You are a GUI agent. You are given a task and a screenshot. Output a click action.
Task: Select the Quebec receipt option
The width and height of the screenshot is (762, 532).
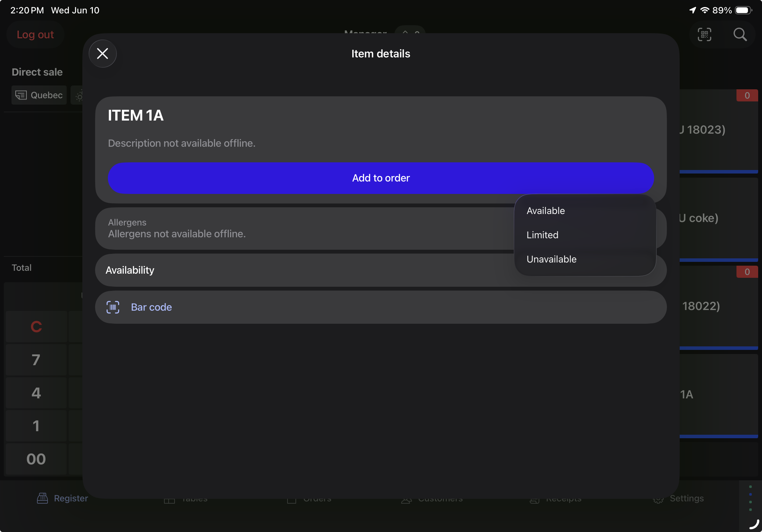pos(39,95)
